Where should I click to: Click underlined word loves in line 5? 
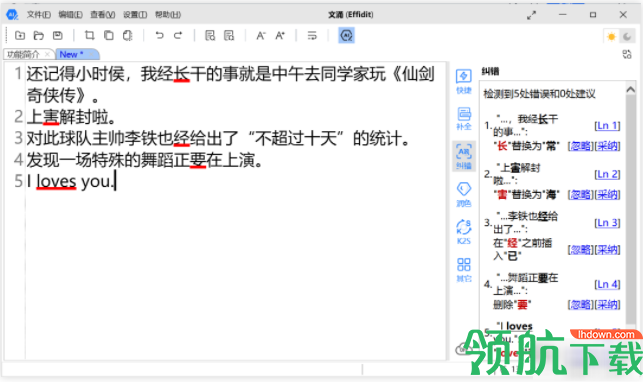(56, 181)
